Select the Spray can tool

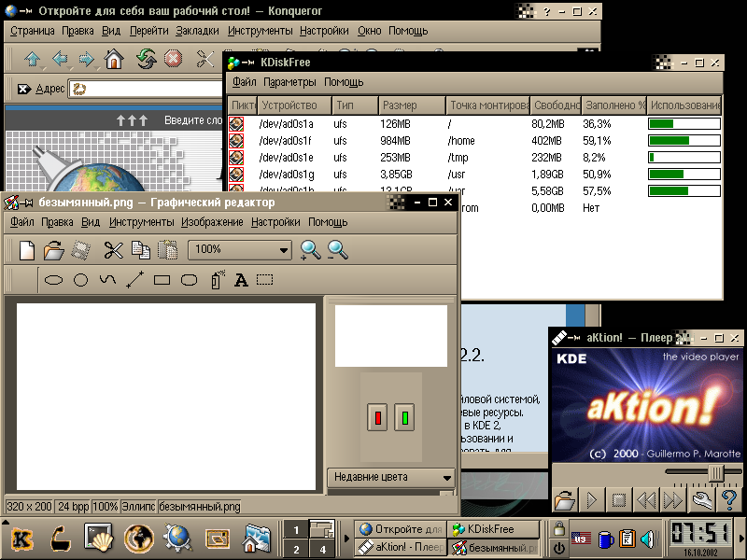[x=218, y=280]
